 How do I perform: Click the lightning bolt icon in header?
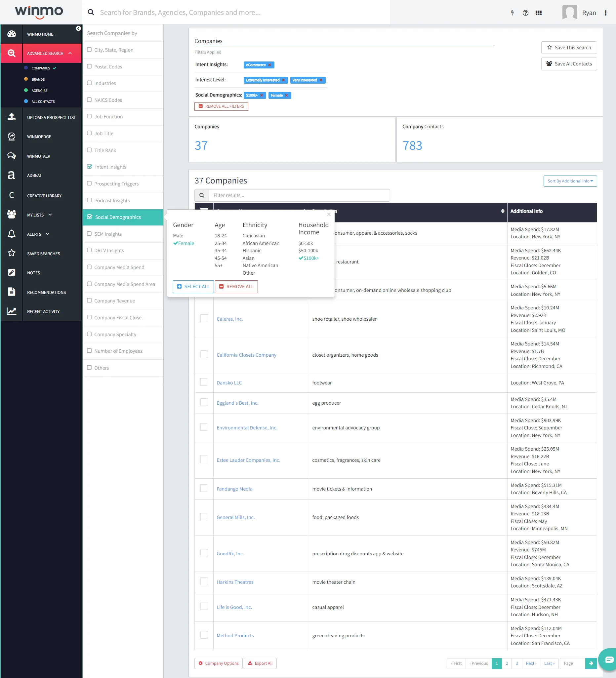click(x=512, y=13)
